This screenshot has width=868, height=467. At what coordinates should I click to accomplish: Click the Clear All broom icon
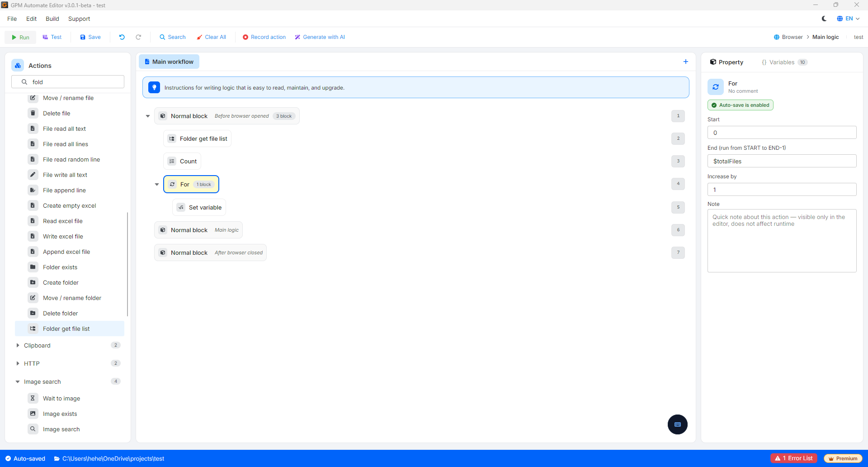199,37
